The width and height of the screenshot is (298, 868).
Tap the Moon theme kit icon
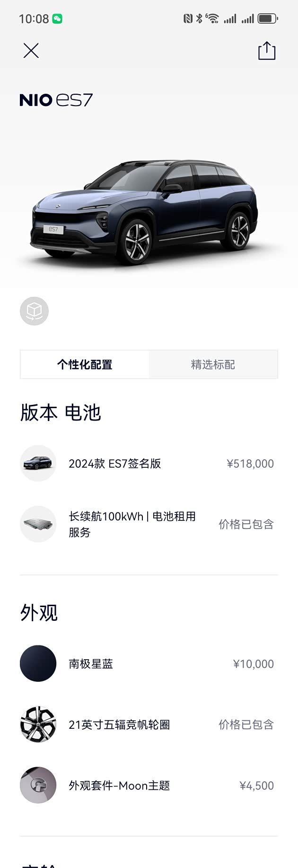[x=38, y=785]
